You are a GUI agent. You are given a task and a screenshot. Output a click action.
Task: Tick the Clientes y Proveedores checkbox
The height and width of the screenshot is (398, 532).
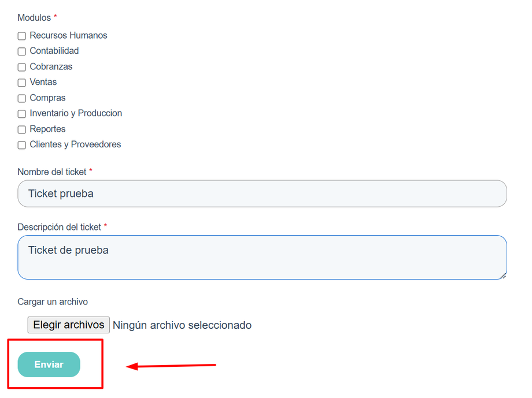click(22, 145)
